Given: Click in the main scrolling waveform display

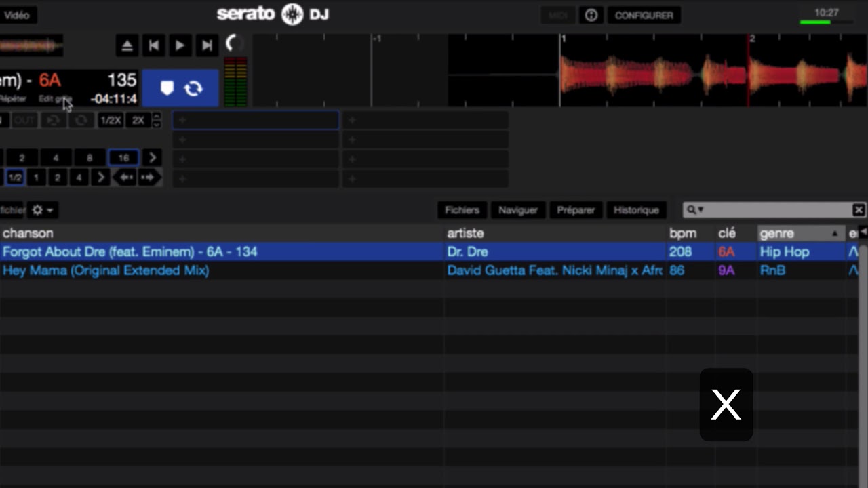Looking at the screenshot, I should click(560, 70).
